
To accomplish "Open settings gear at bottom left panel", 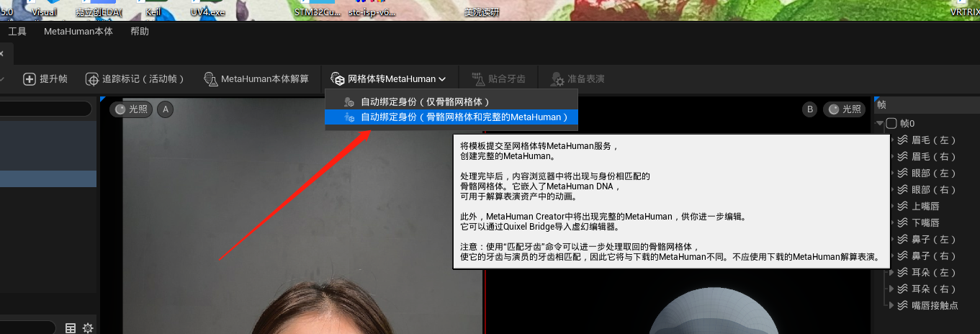I will tap(88, 328).
